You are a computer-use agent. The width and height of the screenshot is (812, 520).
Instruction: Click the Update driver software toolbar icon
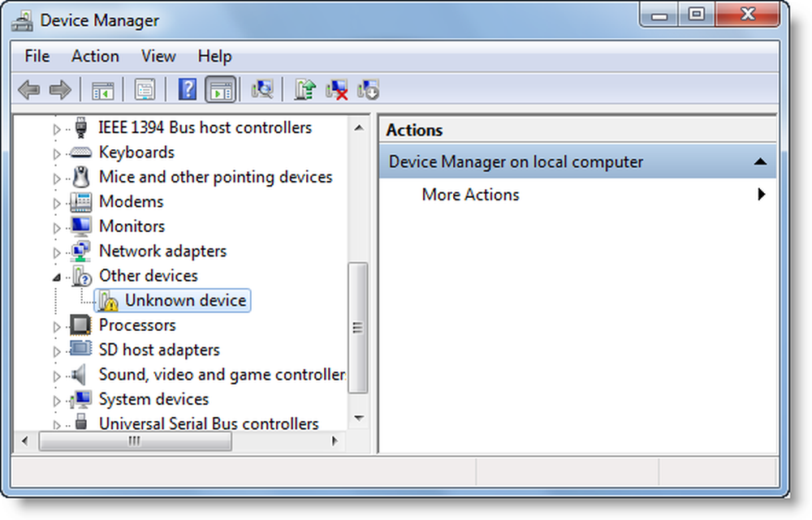click(303, 89)
